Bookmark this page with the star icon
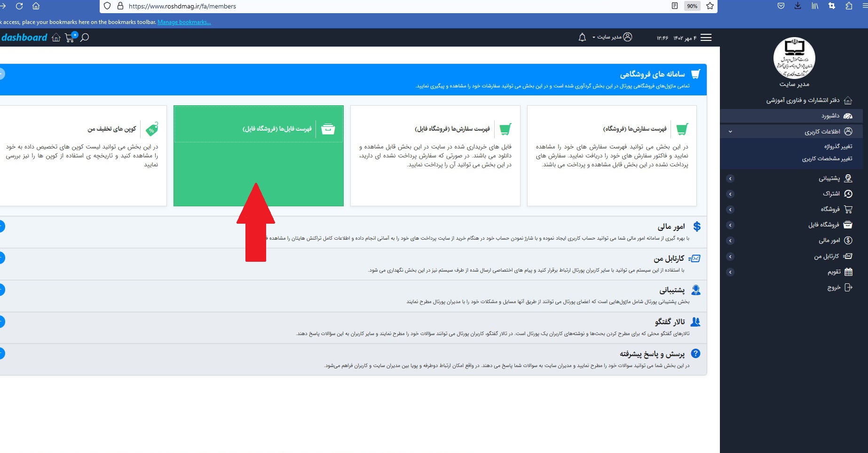Image resolution: width=868 pixels, height=453 pixels. pyautogui.click(x=710, y=6)
